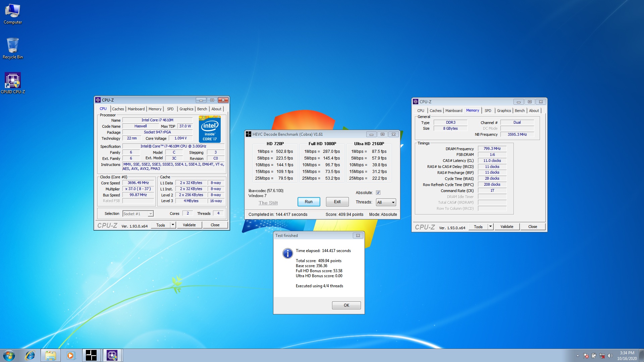Switch to Caches tab in left CPU-Z

click(x=118, y=109)
